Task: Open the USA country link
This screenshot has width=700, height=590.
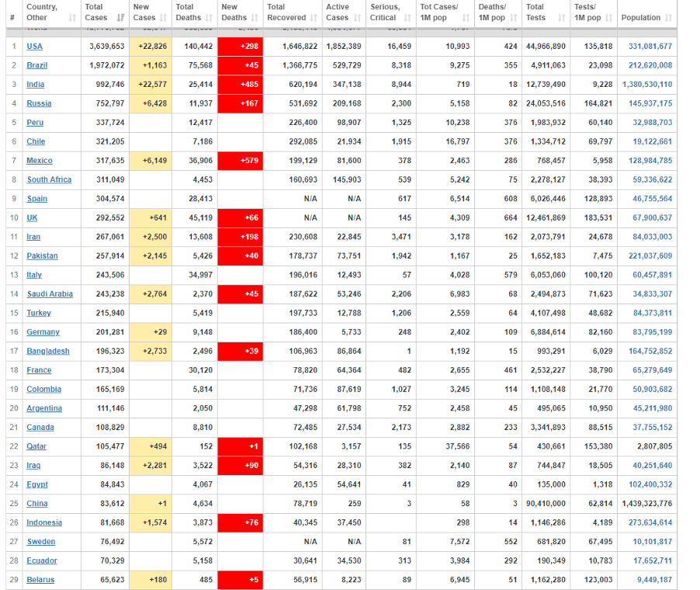Action: point(34,47)
